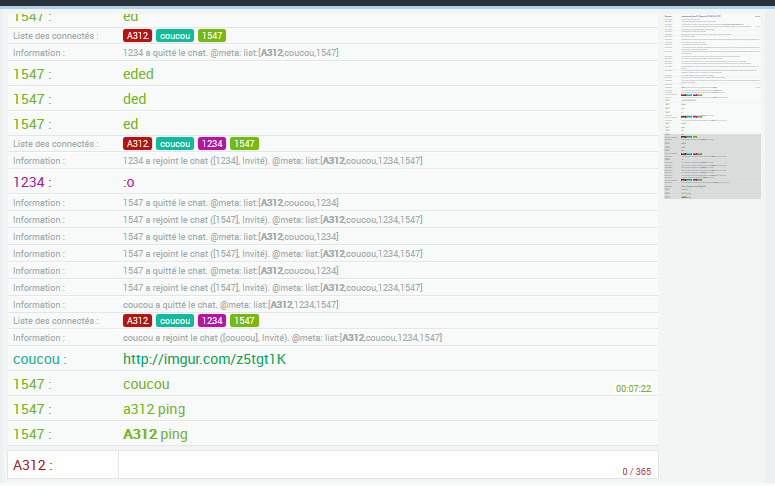Select the "ded" message text

[x=134, y=99]
